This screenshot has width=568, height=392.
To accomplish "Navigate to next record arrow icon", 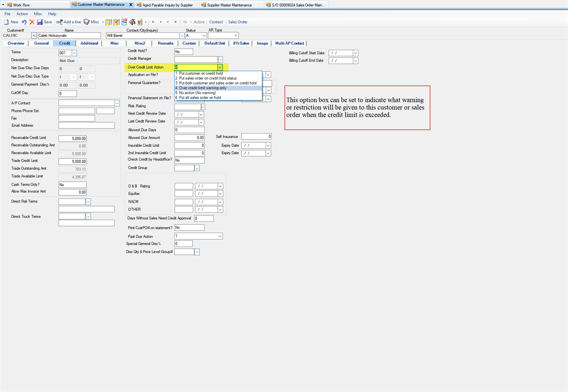I will coord(168,22).
